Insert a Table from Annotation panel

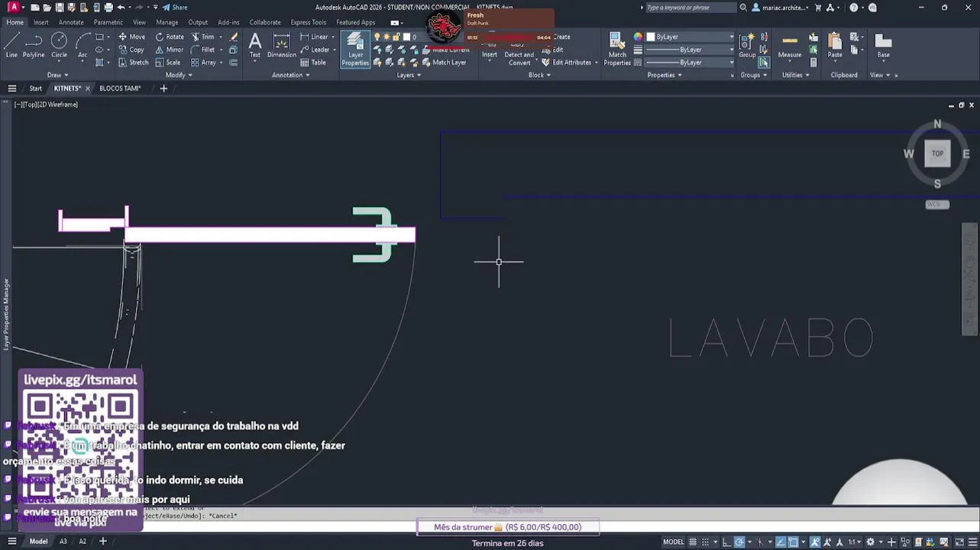[x=312, y=63]
